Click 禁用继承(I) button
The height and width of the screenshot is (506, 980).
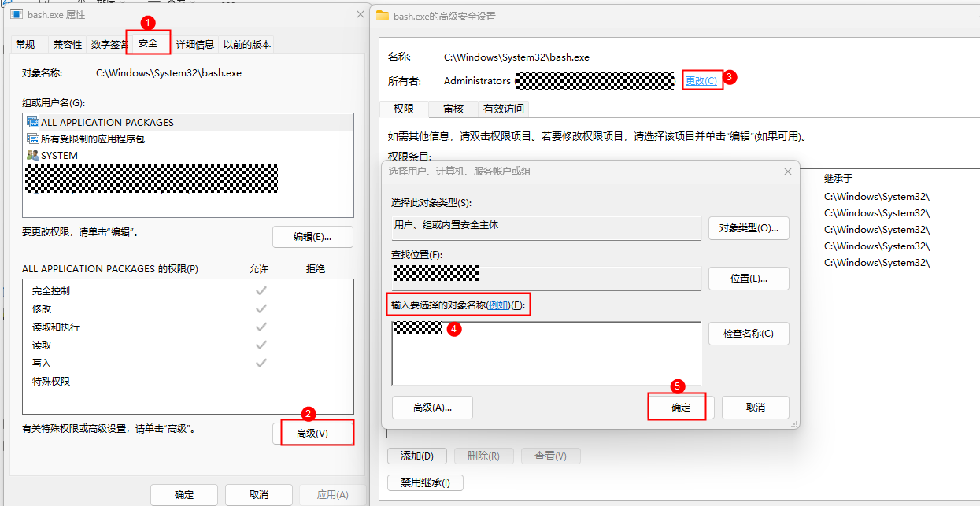[x=426, y=482]
